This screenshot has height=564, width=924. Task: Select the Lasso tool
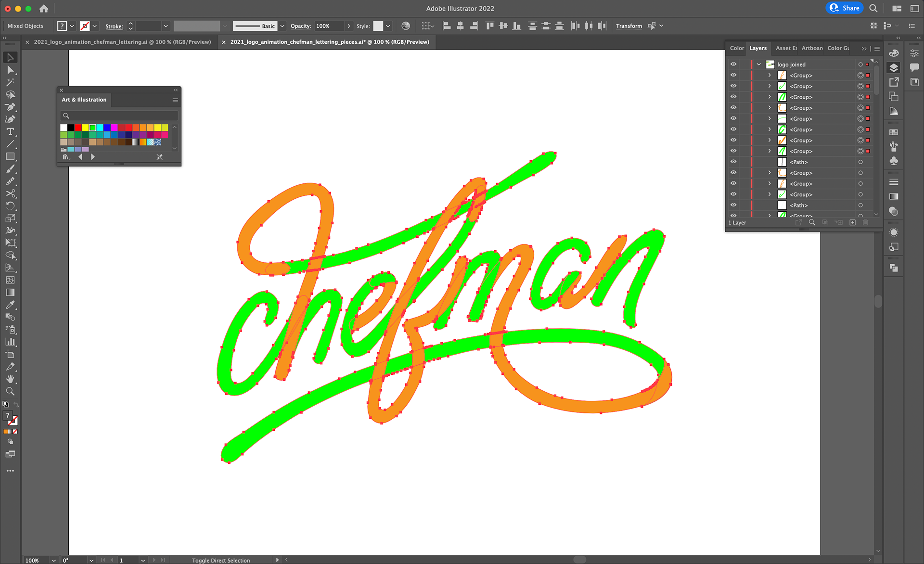tap(10, 95)
